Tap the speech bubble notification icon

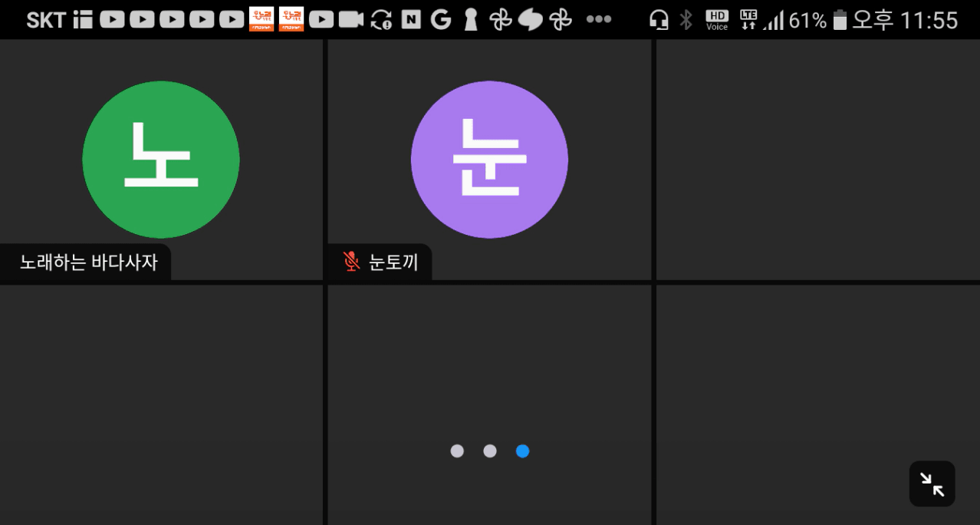531,20
